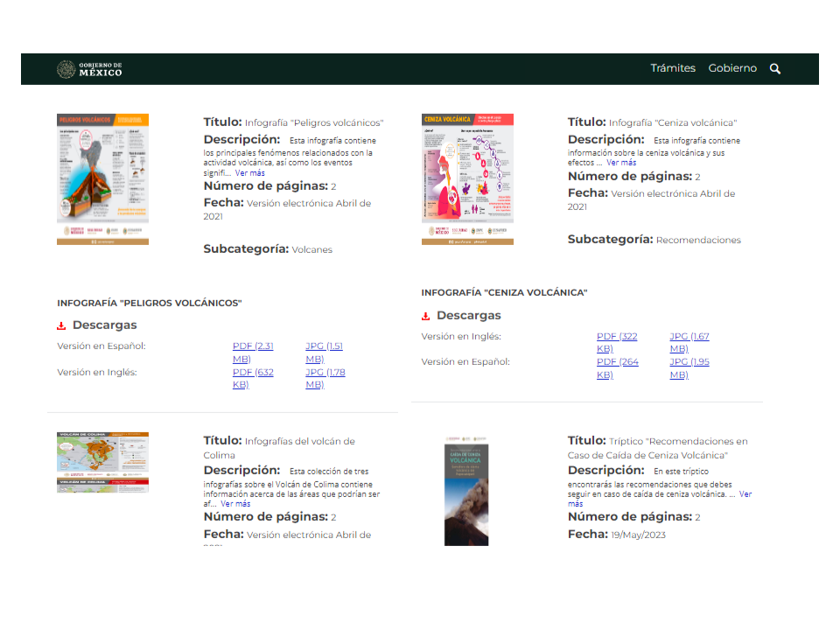Download Spanish PDF (264 KB) of Ceniza volcánica
840x630 pixels.
(x=617, y=367)
